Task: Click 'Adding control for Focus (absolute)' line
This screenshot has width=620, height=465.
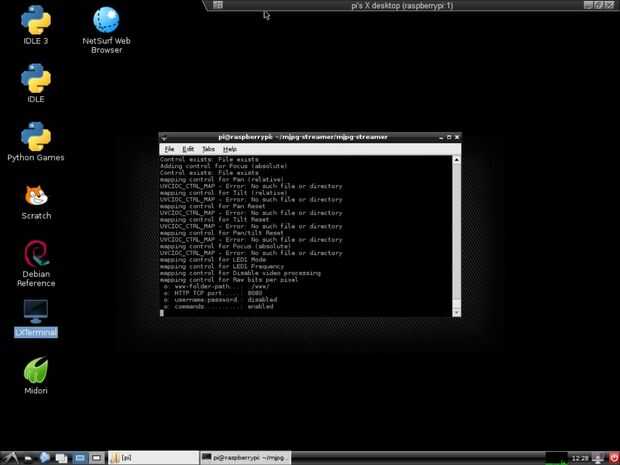Action: tap(223, 166)
